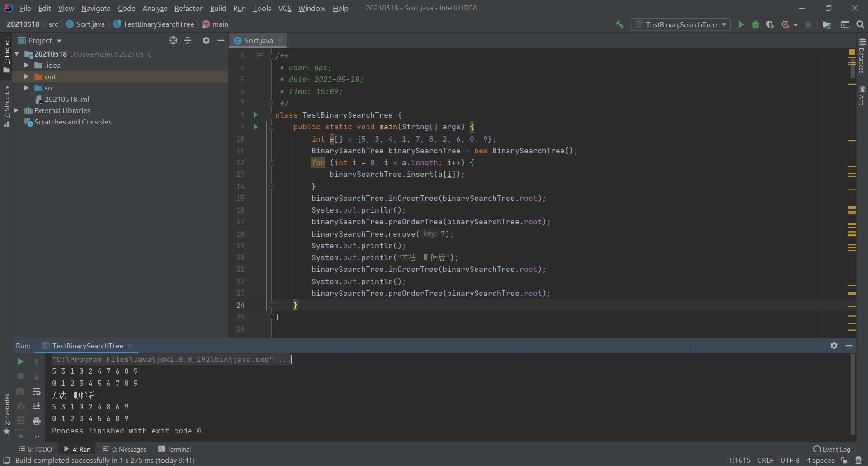Image resolution: width=868 pixels, height=466 pixels.
Task: Toggle read-only lock icon in status bar
Action: tap(844, 461)
